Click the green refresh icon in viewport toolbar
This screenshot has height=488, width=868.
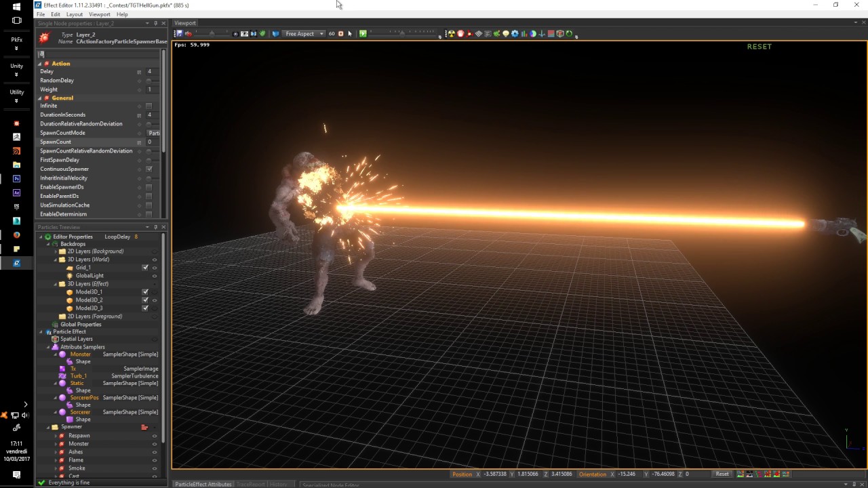pyautogui.click(x=569, y=34)
